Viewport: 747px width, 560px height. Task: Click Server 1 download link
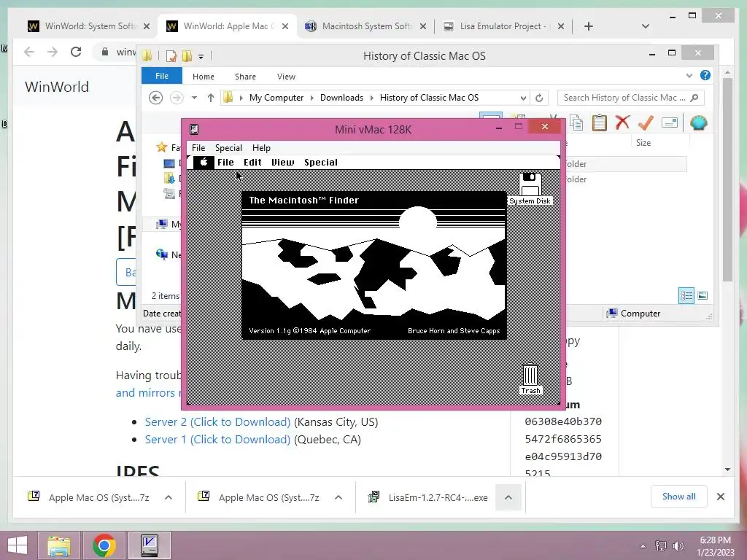217,440
